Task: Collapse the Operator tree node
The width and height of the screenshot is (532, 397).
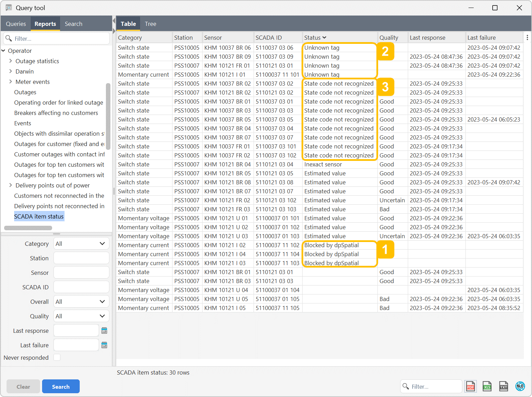Action: coord(3,51)
